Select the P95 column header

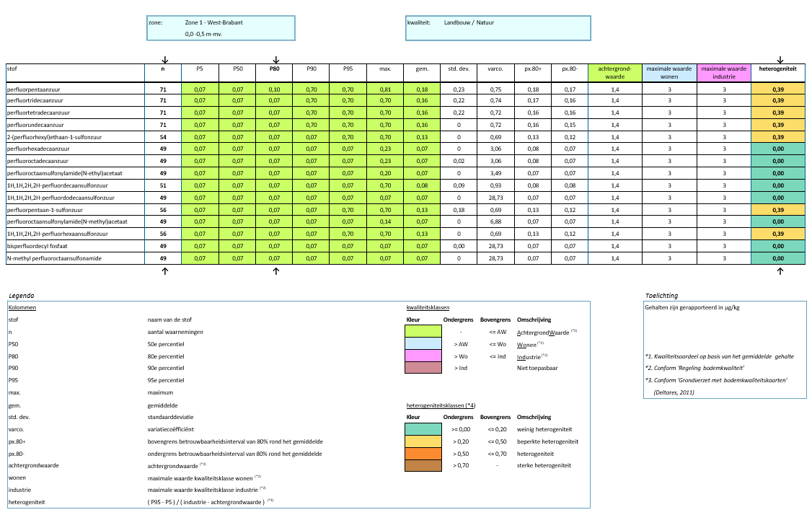[348, 73]
